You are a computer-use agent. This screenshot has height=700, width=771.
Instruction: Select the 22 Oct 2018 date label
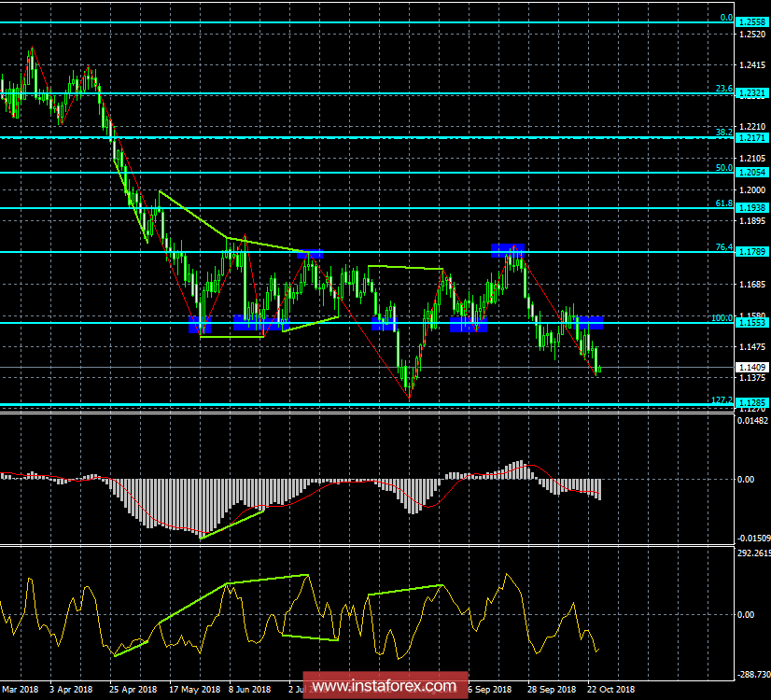[x=610, y=690]
